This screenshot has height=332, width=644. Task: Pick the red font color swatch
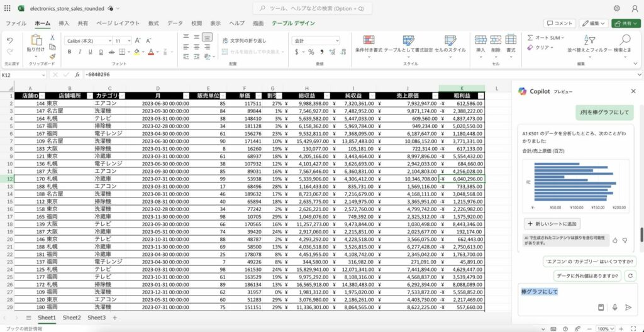pyautogui.click(x=151, y=52)
